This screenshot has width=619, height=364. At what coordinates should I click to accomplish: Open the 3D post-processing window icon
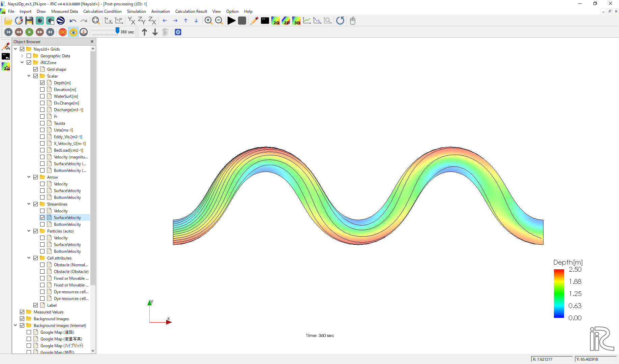coord(296,21)
